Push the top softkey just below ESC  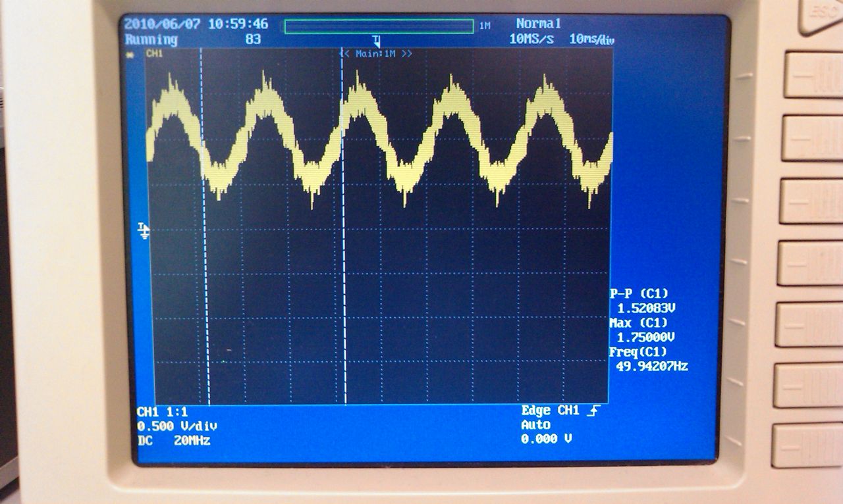pos(815,75)
